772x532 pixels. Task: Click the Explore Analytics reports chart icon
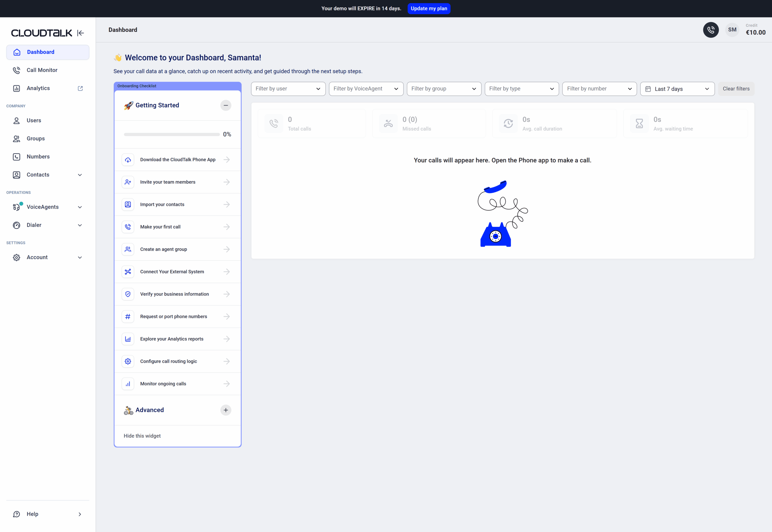coord(128,339)
